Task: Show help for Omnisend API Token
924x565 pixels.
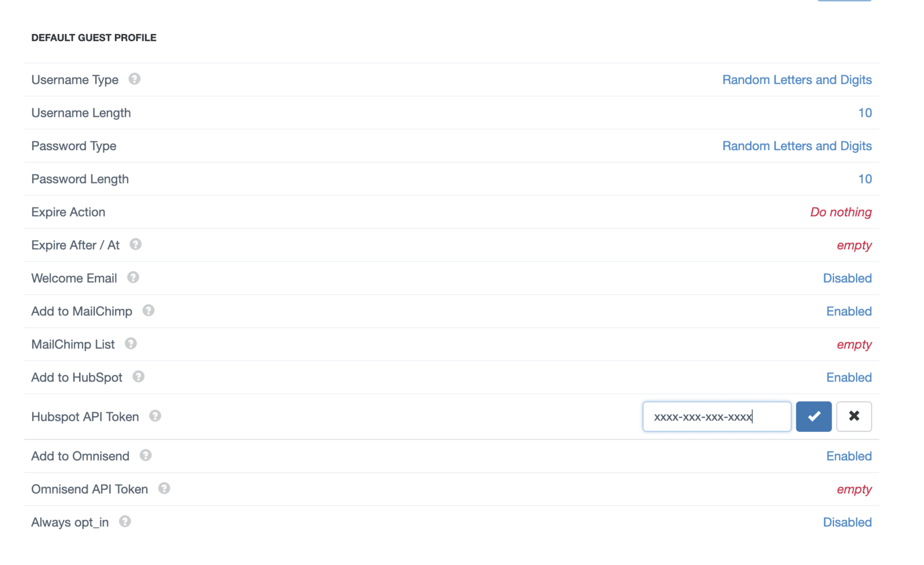Action: tap(164, 489)
